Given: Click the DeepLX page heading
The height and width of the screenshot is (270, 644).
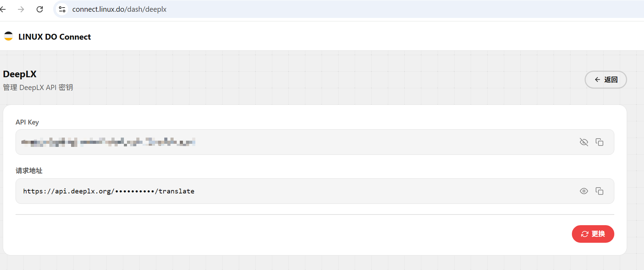Looking at the screenshot, I should (x=20, y=74).
